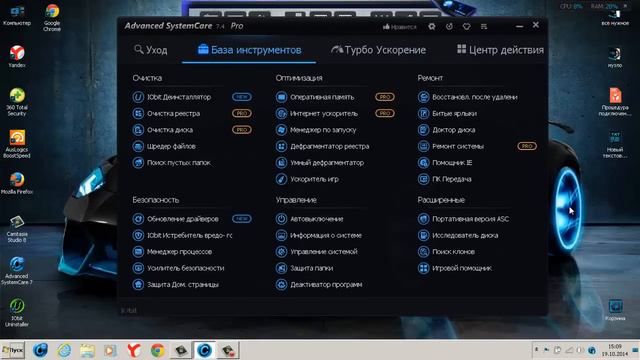
Task: Click PRO badge beside Ремонт системы
Action: (527, 146)
